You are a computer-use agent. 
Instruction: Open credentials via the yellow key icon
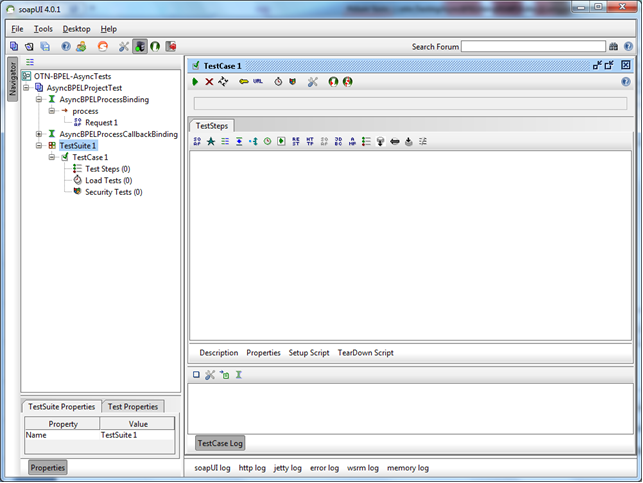[244, 82]
